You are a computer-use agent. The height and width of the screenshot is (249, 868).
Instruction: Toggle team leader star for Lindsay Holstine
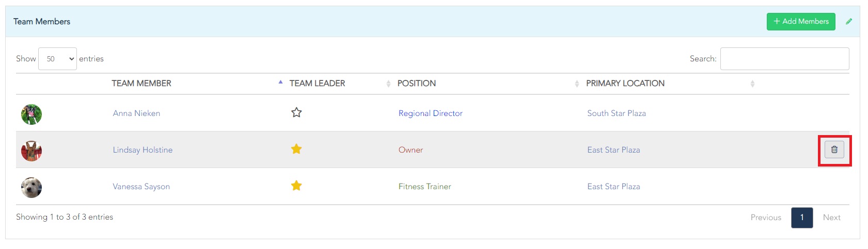[296, 149]
